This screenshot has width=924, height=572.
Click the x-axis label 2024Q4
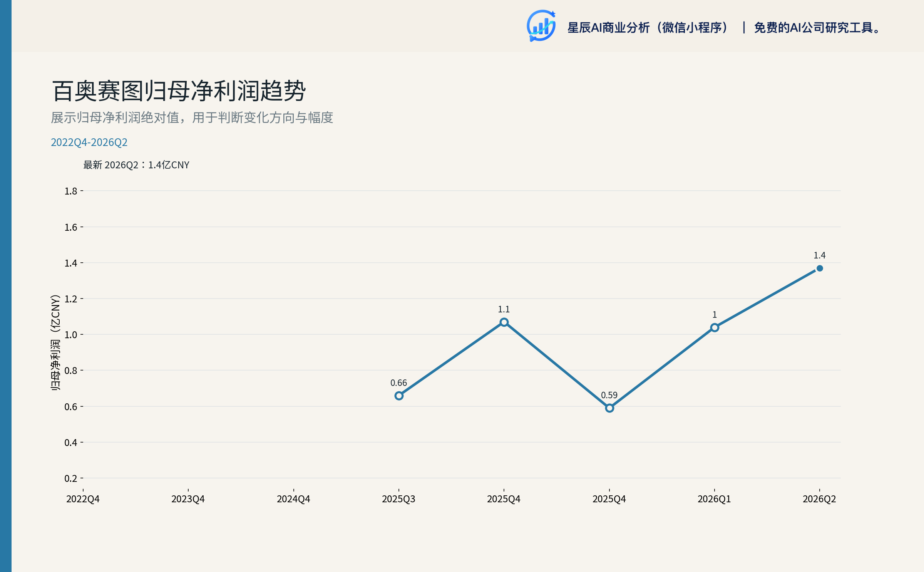[293, 499]
